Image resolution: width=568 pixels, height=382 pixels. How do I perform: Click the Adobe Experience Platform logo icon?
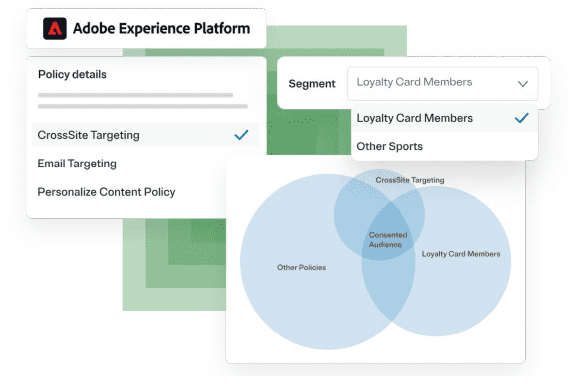[55, 28]
